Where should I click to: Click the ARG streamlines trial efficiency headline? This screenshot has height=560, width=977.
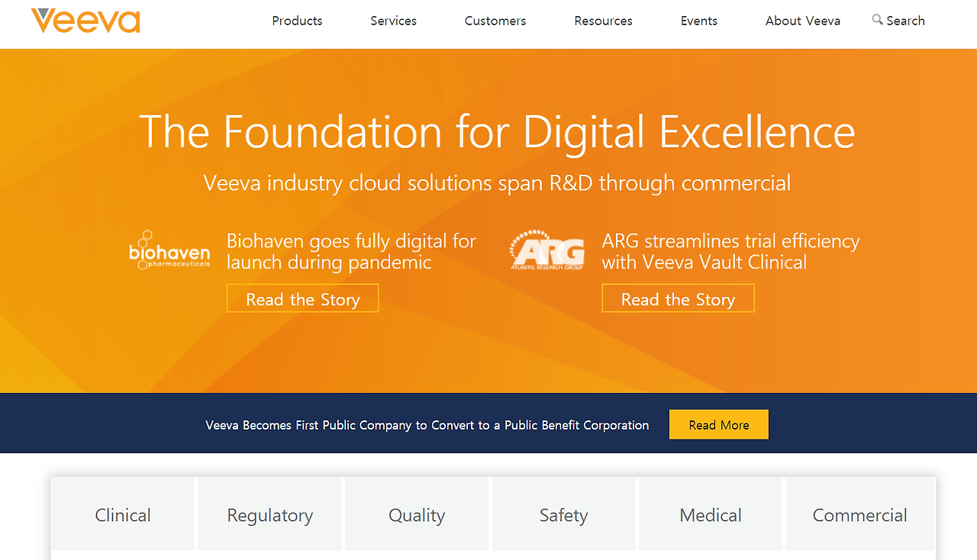point(730,251)
